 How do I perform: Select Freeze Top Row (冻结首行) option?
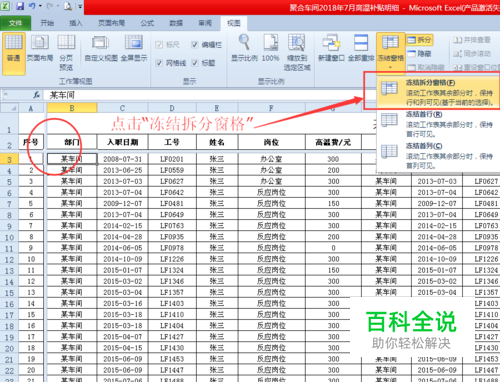(x=437, y=124)
